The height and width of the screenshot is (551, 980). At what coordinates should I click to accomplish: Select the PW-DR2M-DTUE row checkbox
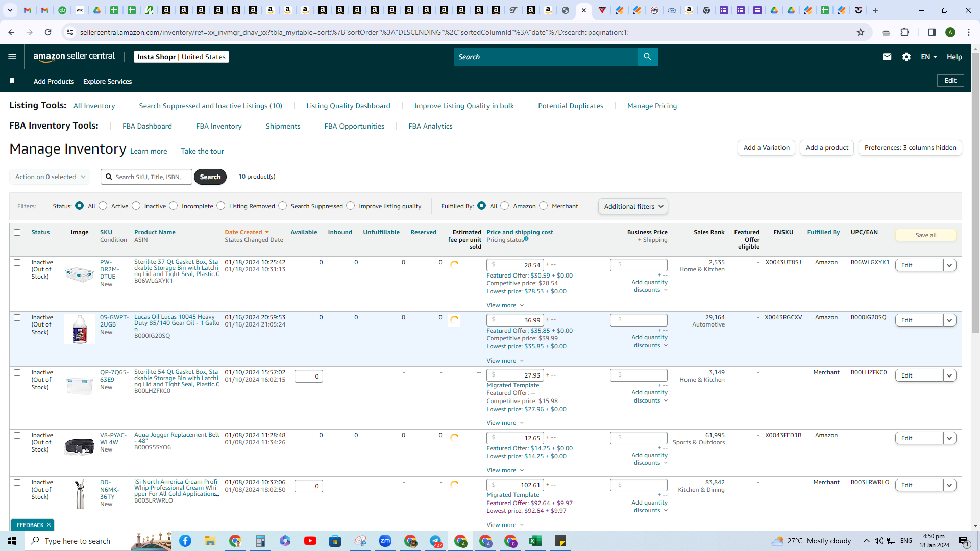coord(17,262)
